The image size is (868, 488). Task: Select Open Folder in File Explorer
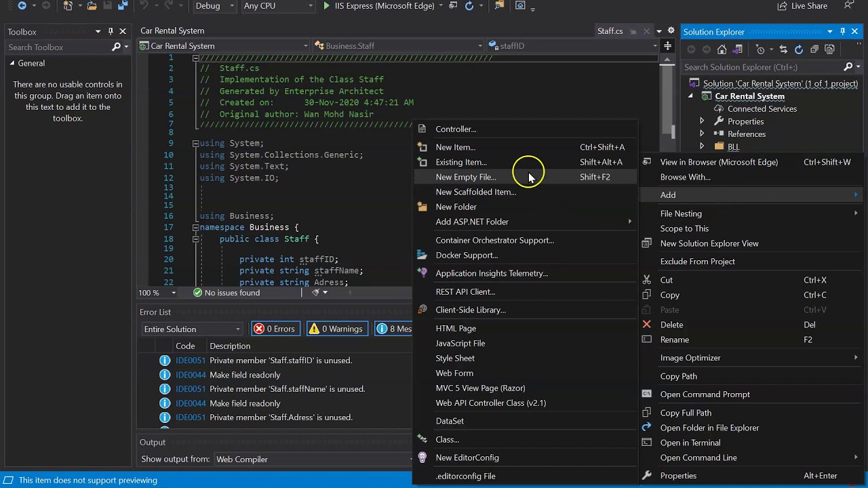(751, 428)
